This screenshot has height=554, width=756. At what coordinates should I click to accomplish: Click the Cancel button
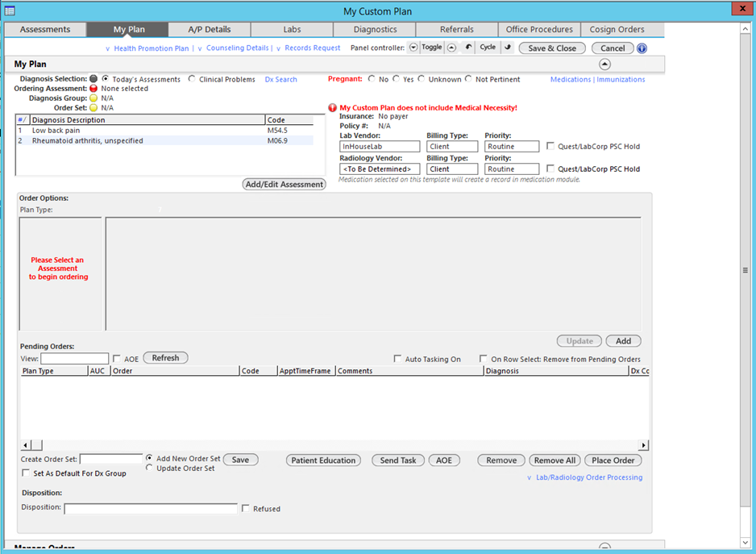[x=613, y=48]
